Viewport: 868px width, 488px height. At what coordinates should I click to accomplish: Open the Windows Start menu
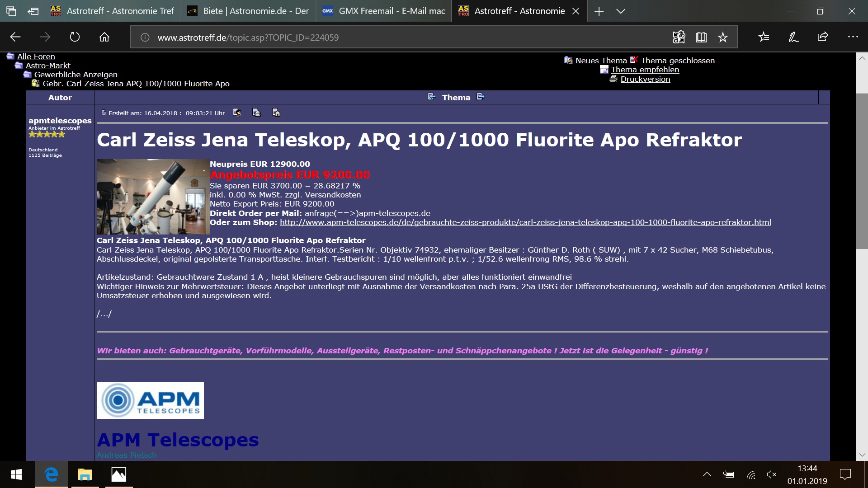click(16, 474)
